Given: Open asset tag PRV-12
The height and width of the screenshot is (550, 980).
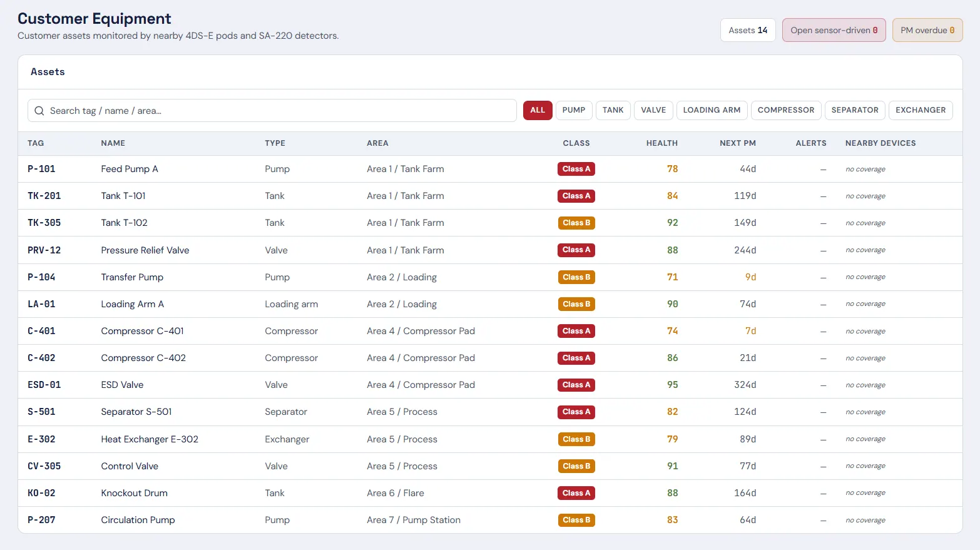Looking at the screenshot, I should [44, 250].
